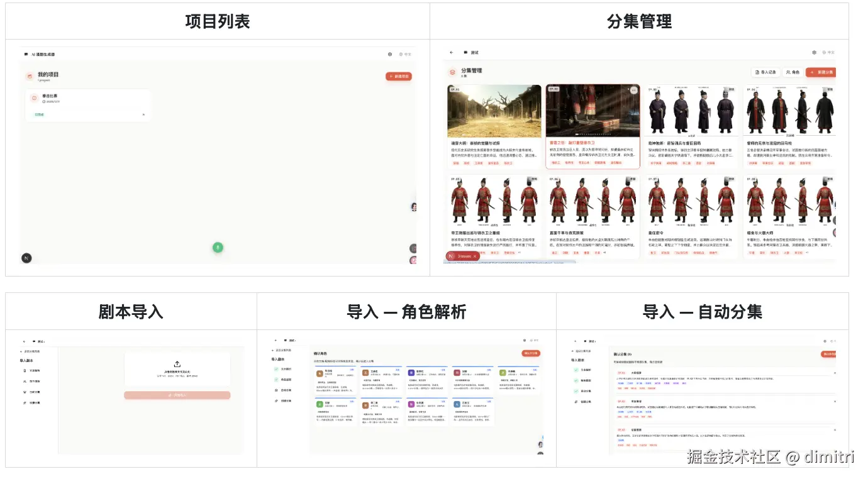
Task: Click 角色提取 check icon in 自动分集 sidebar
Action: pyautogui.click(x=576, y=380)
